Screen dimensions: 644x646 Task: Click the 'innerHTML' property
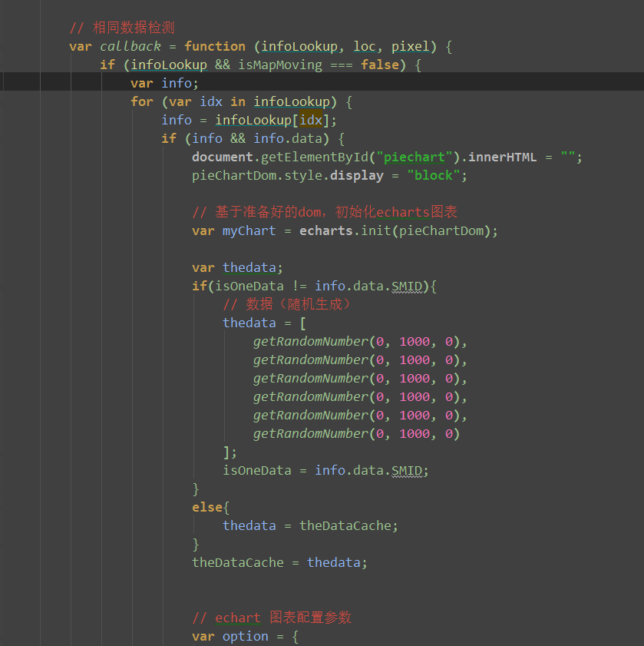[x=502, y=157]
